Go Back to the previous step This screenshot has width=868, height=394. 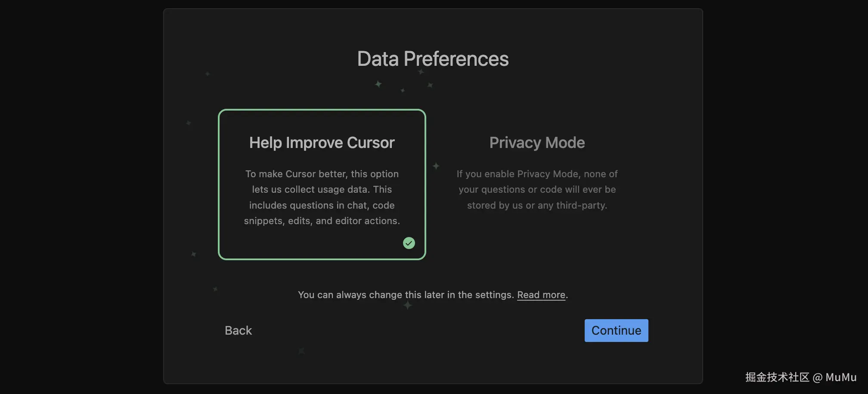coord(238,330)
